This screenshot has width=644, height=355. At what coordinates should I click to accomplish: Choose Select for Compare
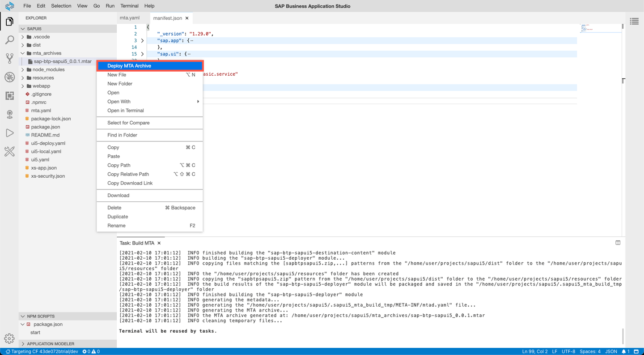coord(150,123)
